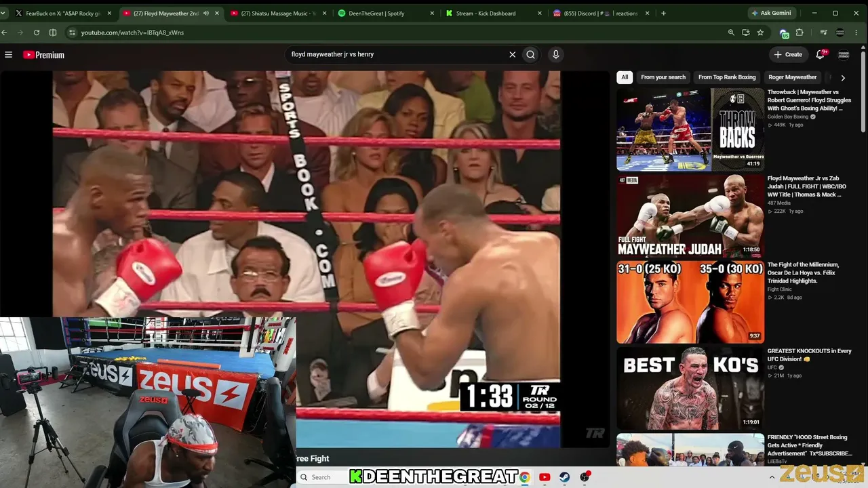The height and width of the screenshot is (488, 868).
Task: Close the FearBuck on X tab
Action: tap(108, 13)
